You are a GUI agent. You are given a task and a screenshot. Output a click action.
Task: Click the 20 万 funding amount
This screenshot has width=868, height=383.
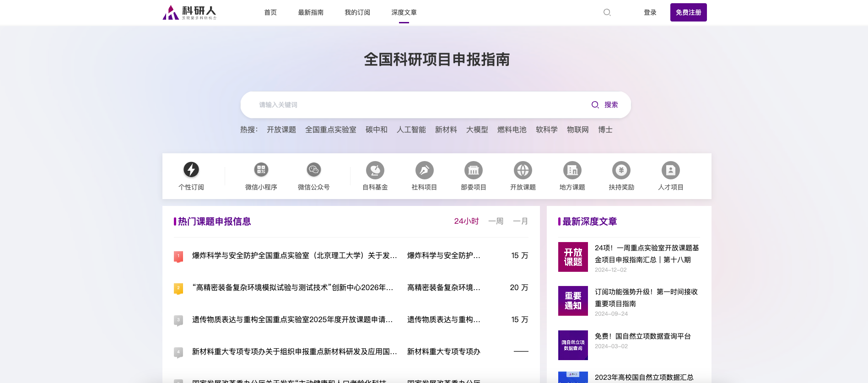coord(519,287)
